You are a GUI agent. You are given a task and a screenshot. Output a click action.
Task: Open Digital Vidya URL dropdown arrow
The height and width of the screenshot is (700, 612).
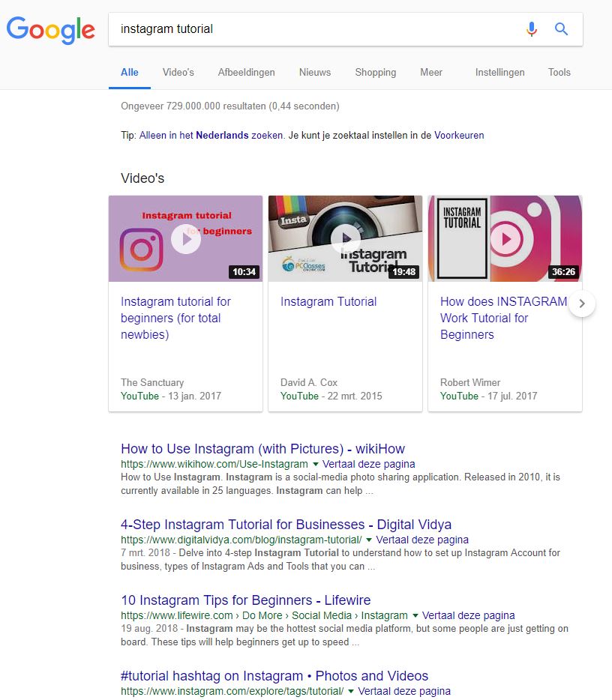pos(369,540)
